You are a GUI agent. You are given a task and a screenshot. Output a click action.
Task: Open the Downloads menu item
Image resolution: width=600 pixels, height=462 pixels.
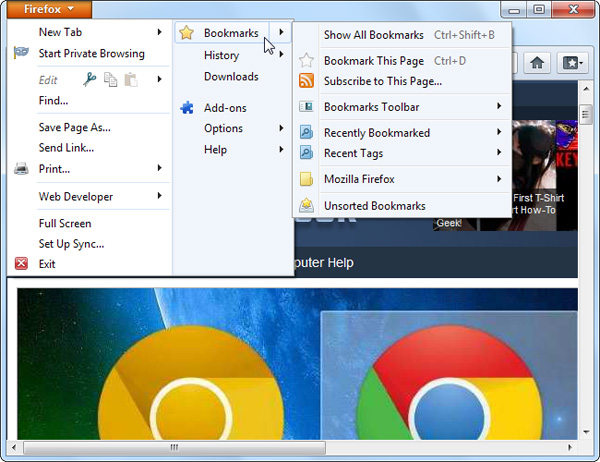(233, 77)
